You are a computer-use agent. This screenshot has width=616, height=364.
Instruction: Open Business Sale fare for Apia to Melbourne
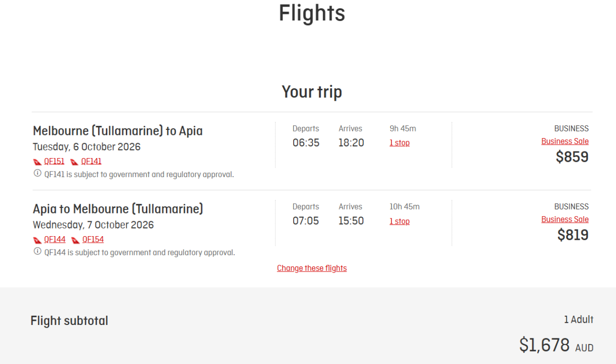(565, 219)
